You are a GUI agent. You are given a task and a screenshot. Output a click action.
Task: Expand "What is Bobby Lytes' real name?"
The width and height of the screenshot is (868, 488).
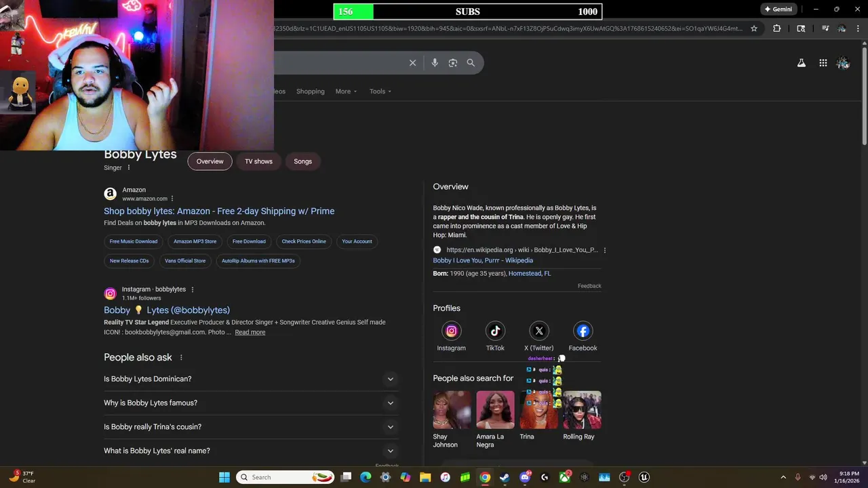click(x=250, y=451)
